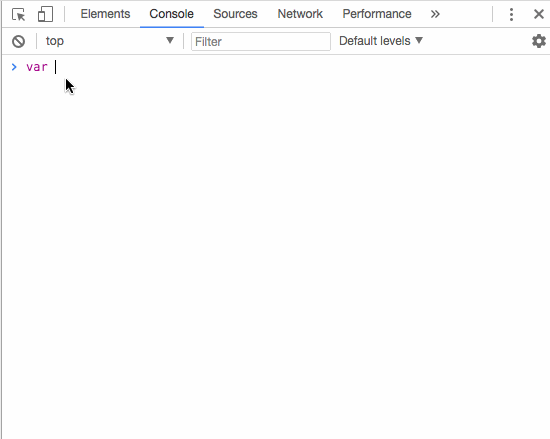Switch to the Elements tab
The image size is (550, 439).
(x=105, y=14)
